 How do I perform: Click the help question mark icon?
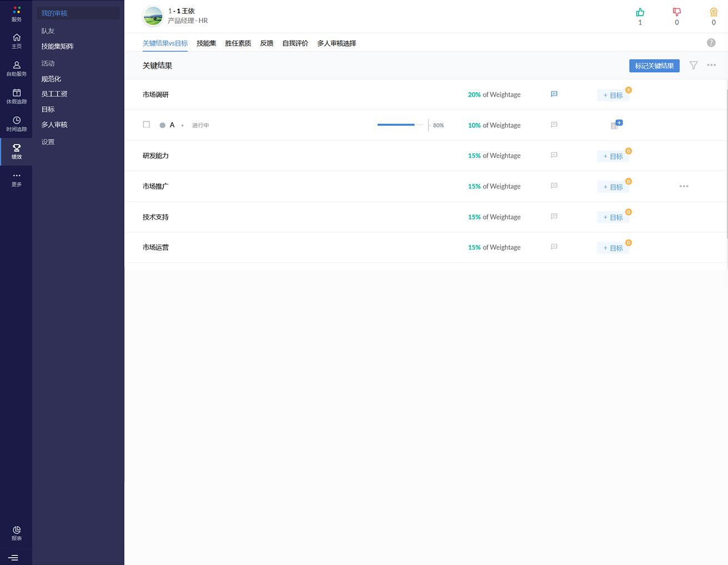click(711, 43)
